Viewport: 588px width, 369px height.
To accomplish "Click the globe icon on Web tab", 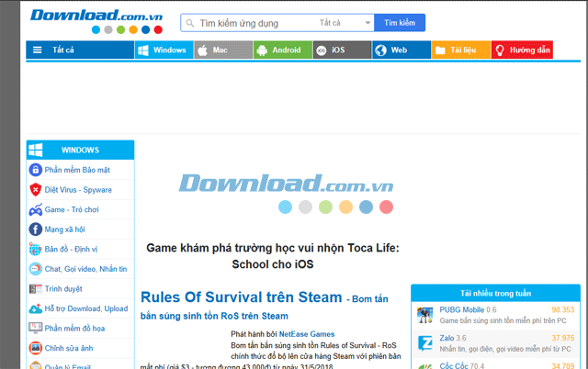I will [380, 50].
